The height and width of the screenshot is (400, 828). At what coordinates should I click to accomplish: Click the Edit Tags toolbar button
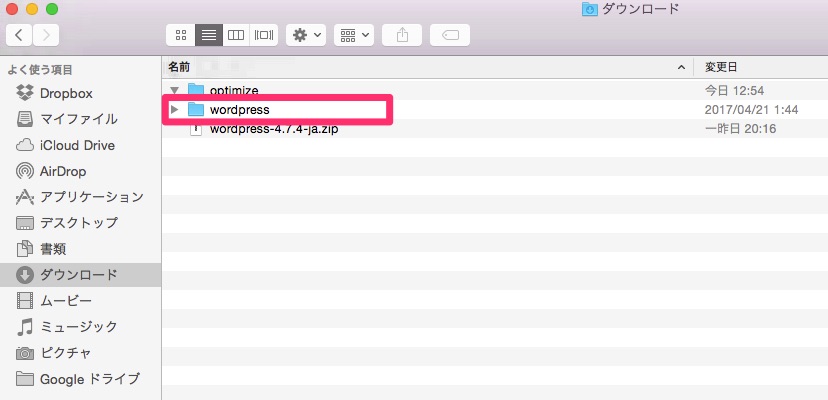(x=450, y=35)
